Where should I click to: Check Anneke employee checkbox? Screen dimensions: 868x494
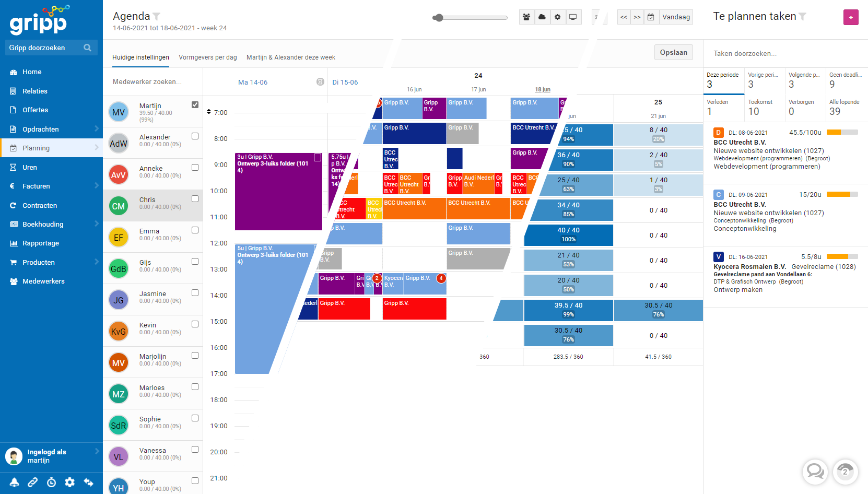pos(195,167)
